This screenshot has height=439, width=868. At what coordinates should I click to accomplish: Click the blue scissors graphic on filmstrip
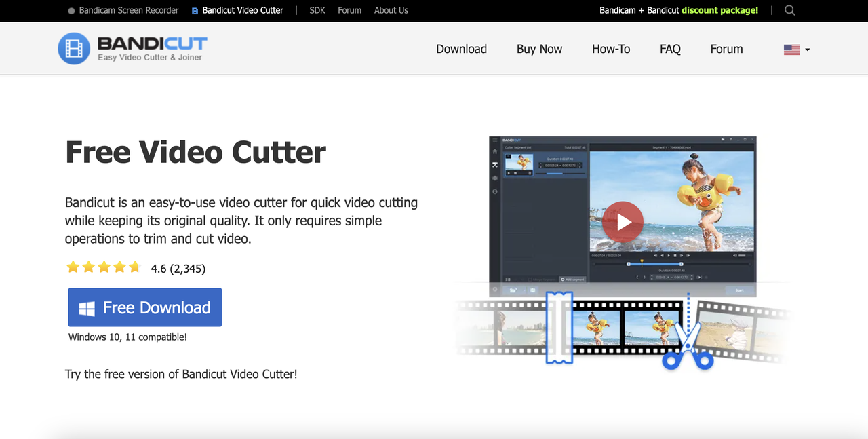pyautogui.click(x=688, y=344)
